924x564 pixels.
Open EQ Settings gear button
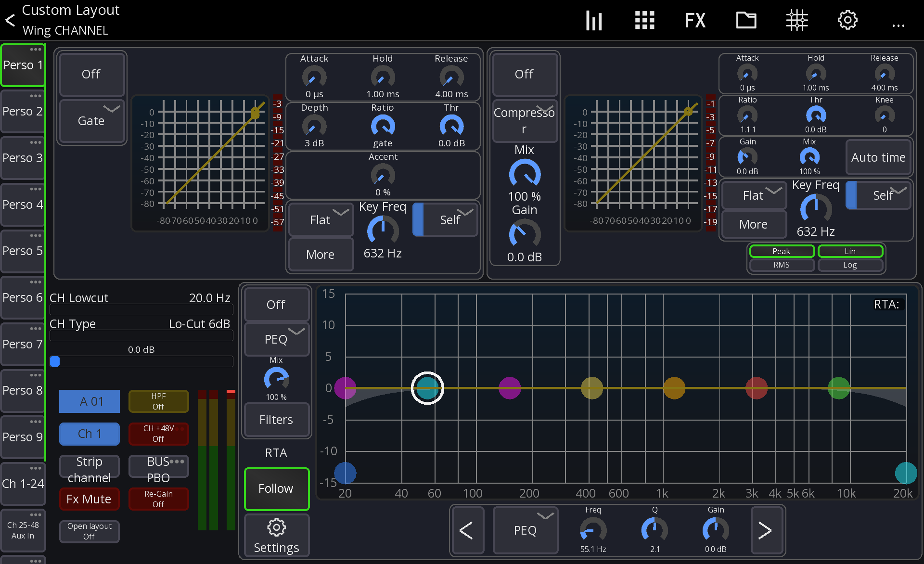[x=276, y=536]
